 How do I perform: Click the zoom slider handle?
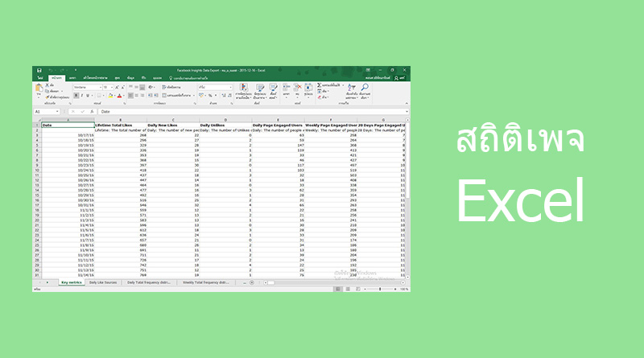(380, 289)
